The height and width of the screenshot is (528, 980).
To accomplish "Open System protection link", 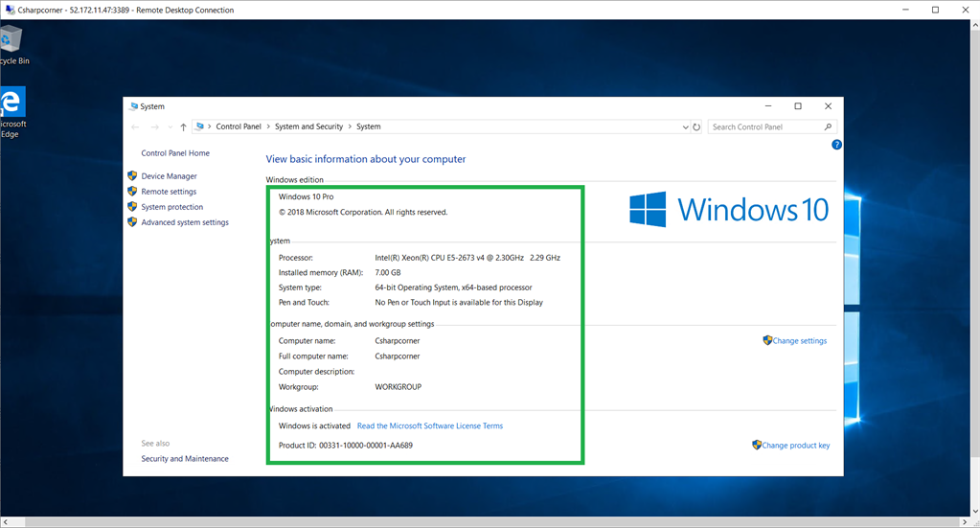I will 171,207.
